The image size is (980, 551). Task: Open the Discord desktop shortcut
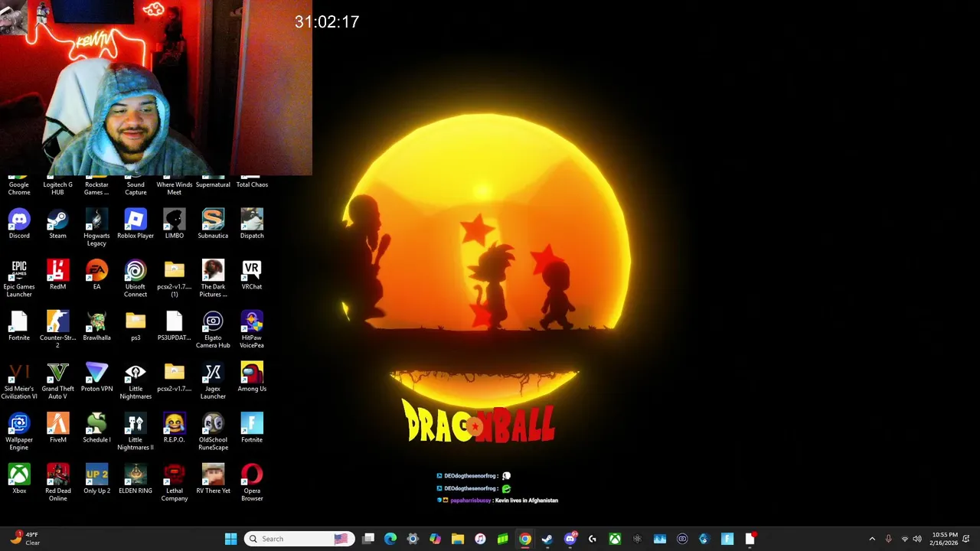coord(19,224)
